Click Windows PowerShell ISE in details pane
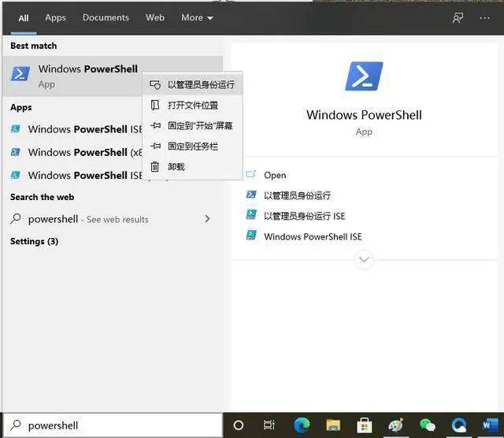 coord(313,236)
